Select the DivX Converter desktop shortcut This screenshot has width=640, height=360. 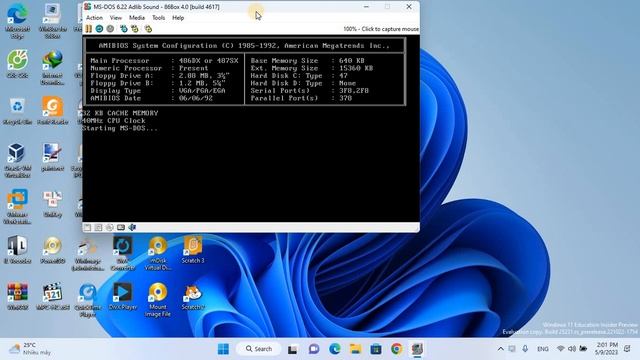[x=122, y=253]
